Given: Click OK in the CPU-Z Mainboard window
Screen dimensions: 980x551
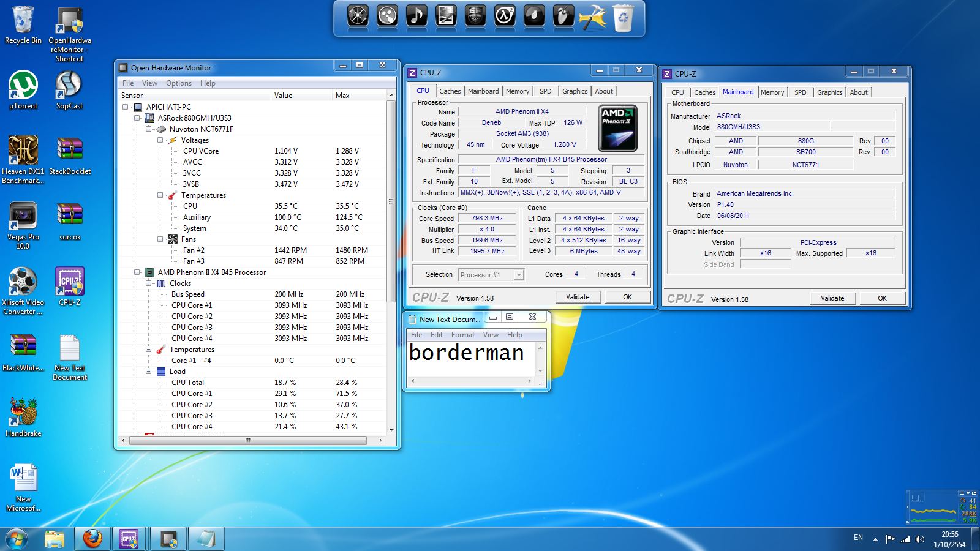Looking at the screenshot, I should (x=882, y=298).
